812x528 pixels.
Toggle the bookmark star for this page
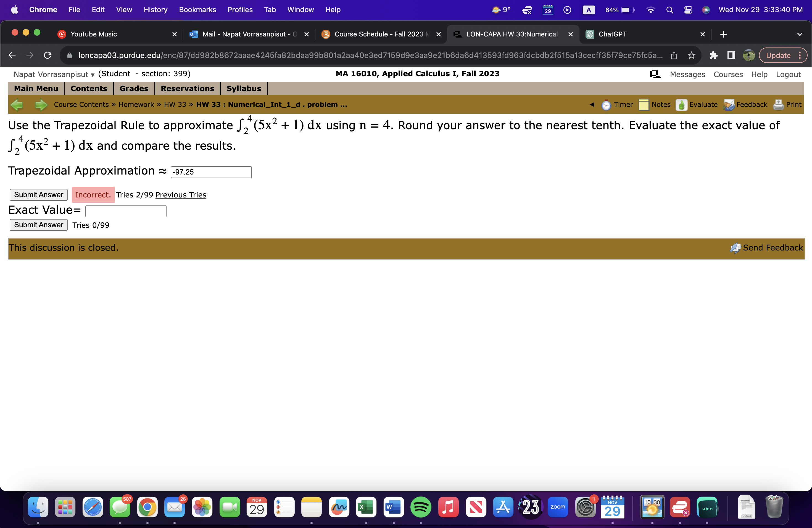(691, 55)
